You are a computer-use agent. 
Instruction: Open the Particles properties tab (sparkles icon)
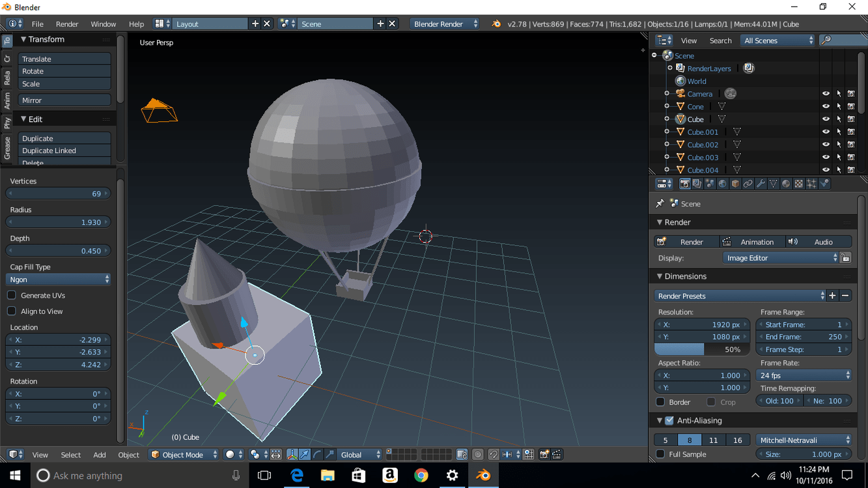coord(811,184)
